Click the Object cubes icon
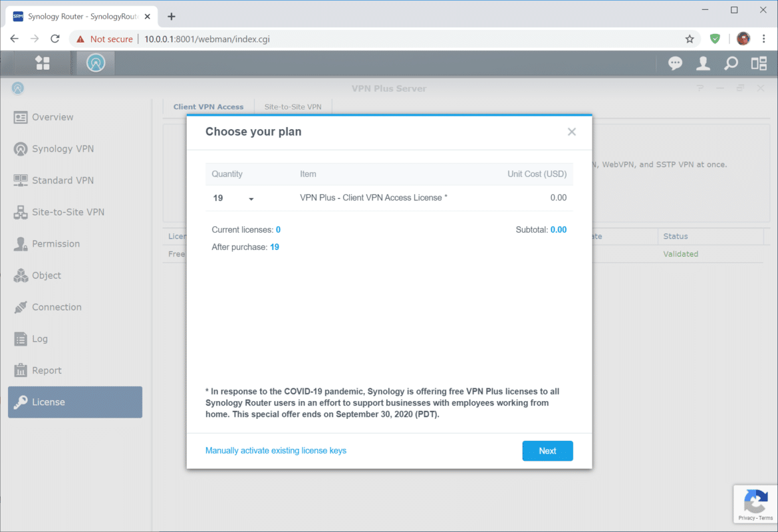Viewport: 778px width, 532px height. [21, 275]
